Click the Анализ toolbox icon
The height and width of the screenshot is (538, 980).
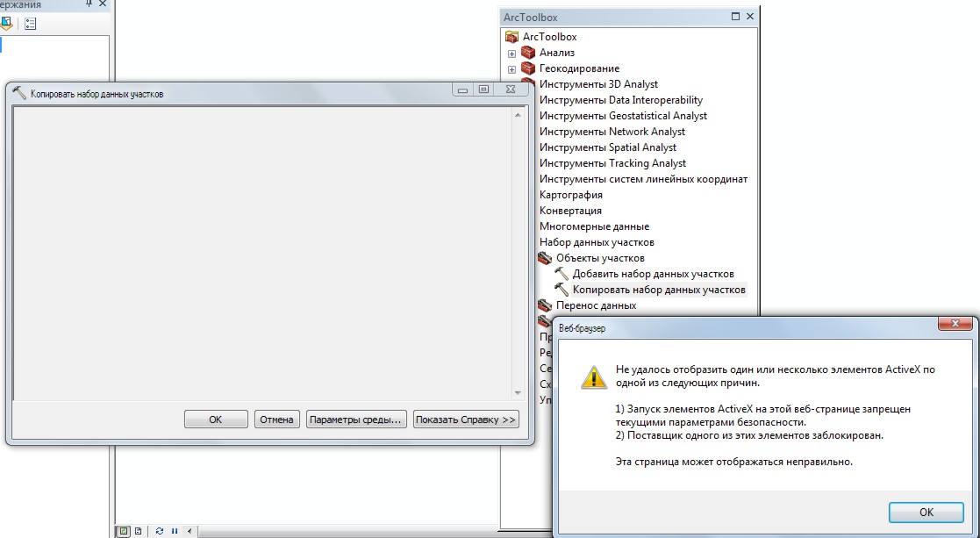pos(528,53)
